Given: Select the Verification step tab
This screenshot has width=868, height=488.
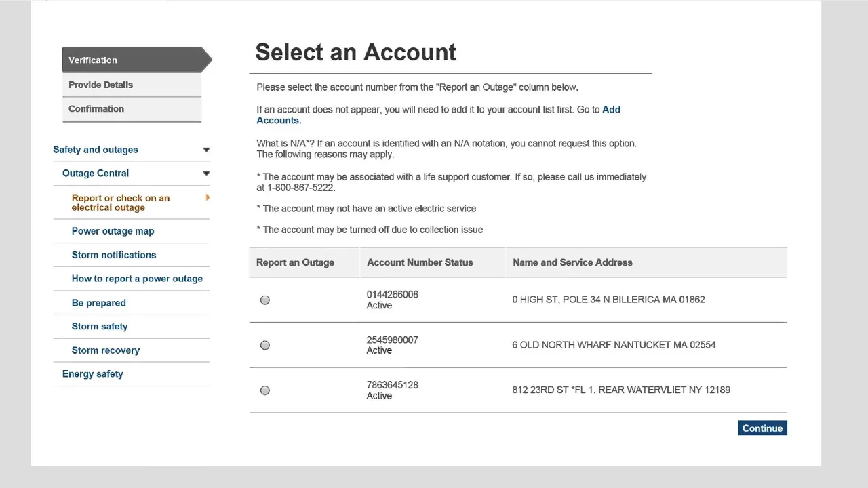Looking at the screenshot, I should [x=137, y=60].
